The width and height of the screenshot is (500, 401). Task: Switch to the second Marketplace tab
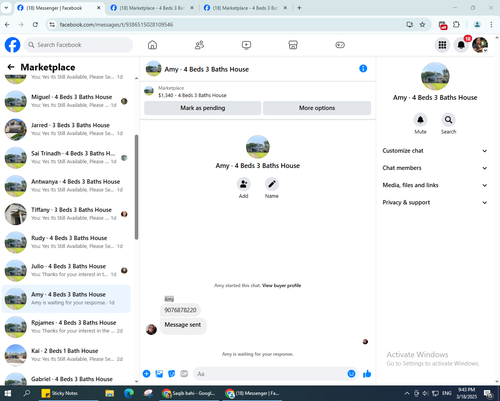pos(152,8)
